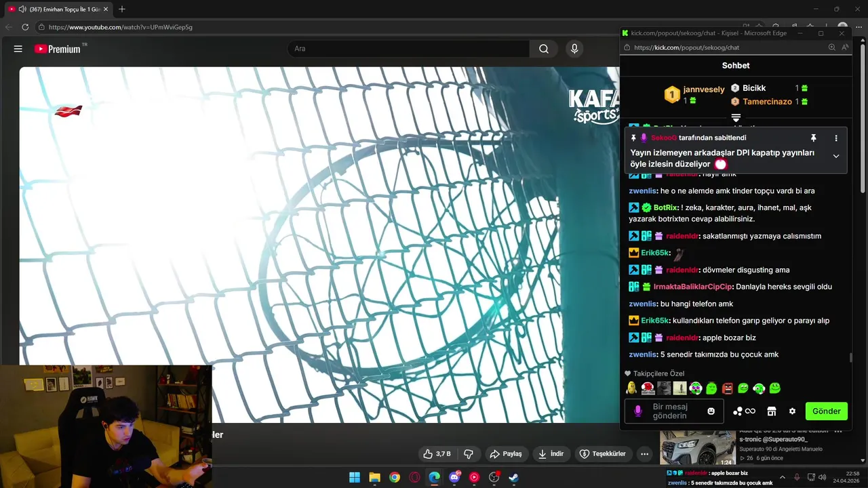Expand the gift leaderboard arrow
The image size is (868, 488).
pyautogui.click(x=736, y=118)
